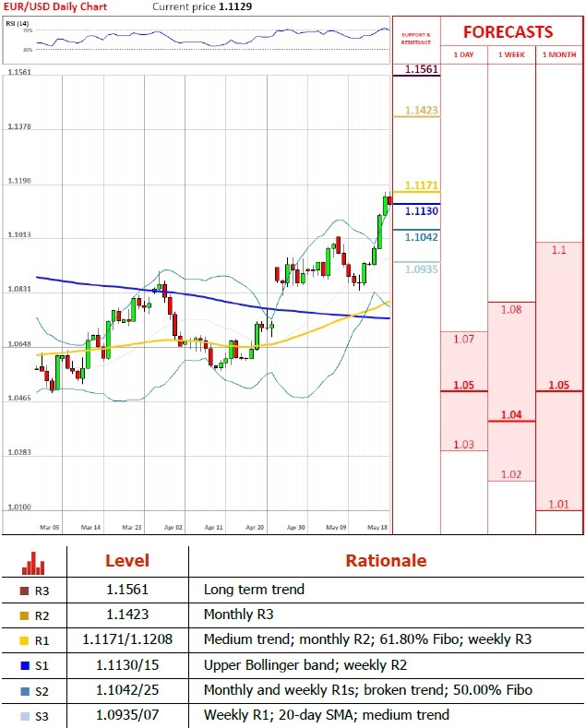Viewport: 586px width, 728px height.
Task: Select the 1 MONTH forecast column header
Action: point(559,54)
